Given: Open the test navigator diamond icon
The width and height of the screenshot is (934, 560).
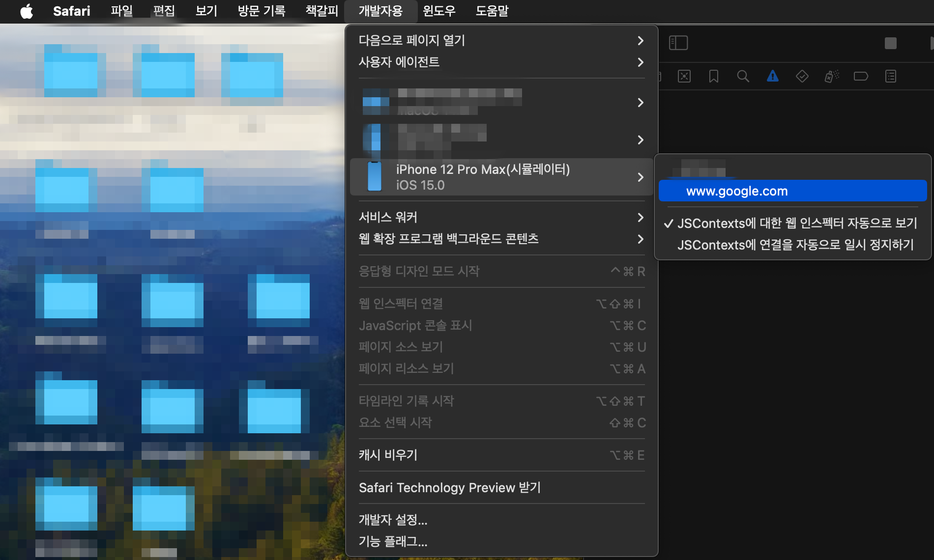Looking at the screenshot, I should [802, 76].
